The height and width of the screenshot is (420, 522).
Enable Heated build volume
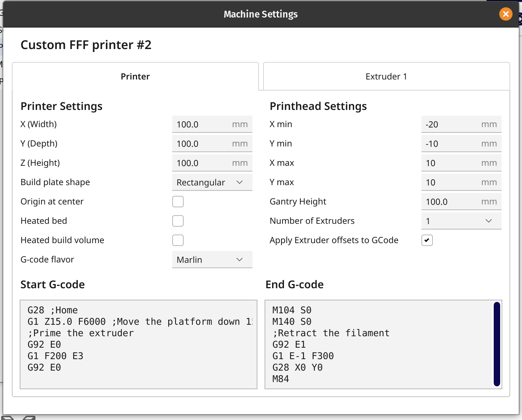click(x=178, y=240)
